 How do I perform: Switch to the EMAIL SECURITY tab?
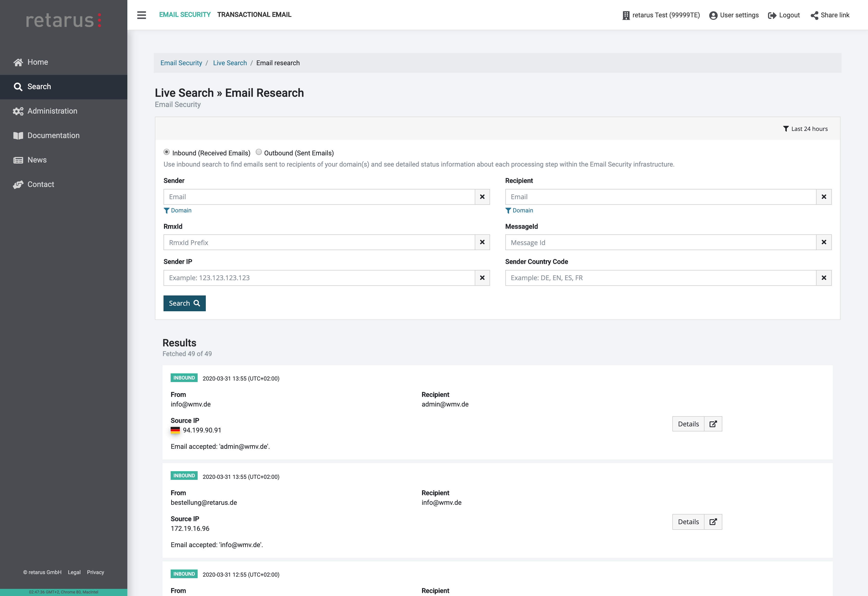coord(184,15)
